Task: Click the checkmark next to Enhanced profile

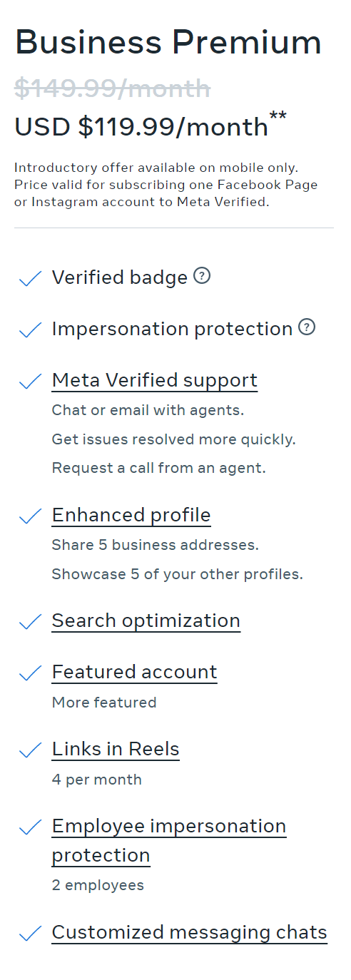Action: coord(30,516)
